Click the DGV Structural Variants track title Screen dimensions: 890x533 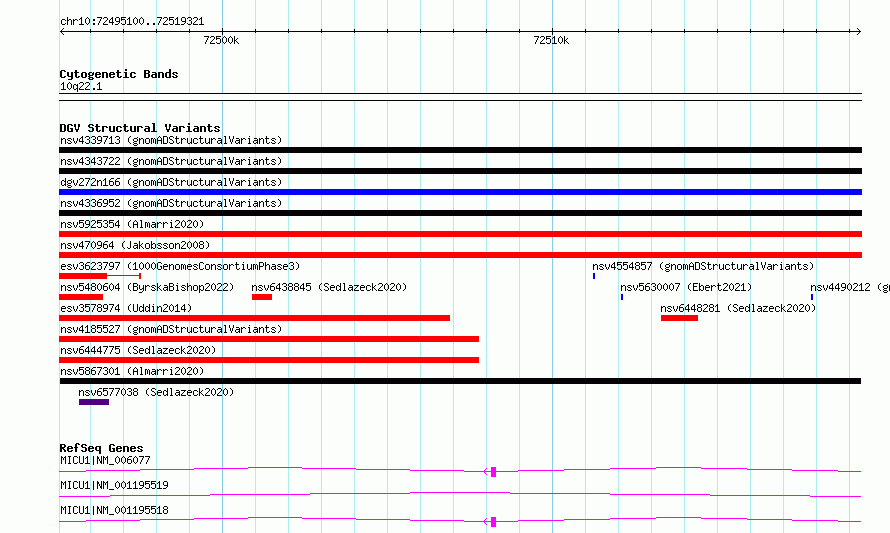(x=140, y=128)
